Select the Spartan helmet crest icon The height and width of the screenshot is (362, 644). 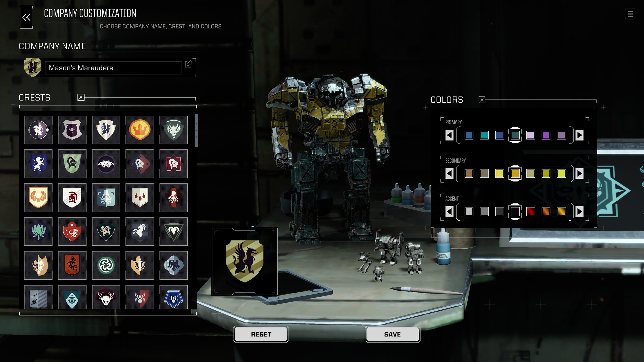click(72, 197)
